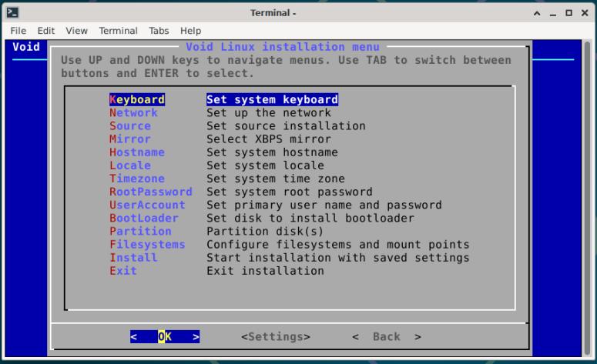This screenshot has height=364, width=597.
Task: Click 'Set up the network' description
Action: tap(269, 113)
